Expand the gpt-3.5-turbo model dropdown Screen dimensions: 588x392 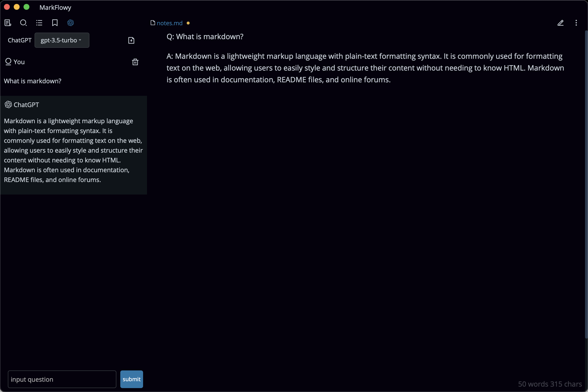pos(61,40)
